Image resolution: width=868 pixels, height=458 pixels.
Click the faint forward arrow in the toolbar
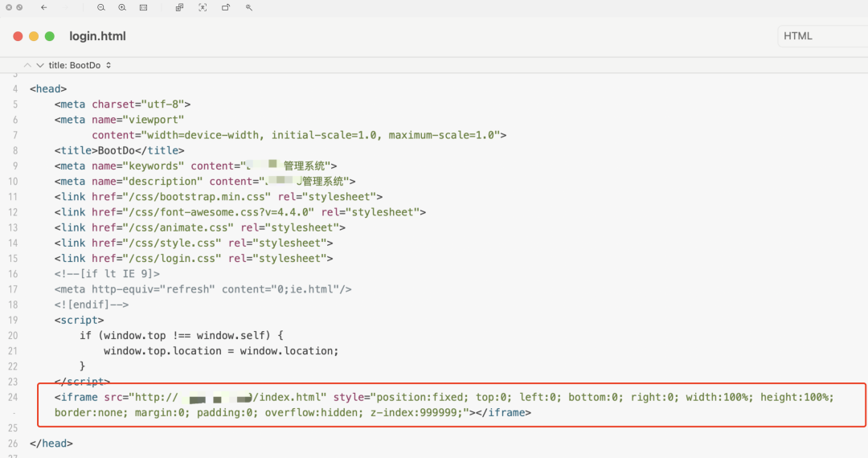coord(65,8)
